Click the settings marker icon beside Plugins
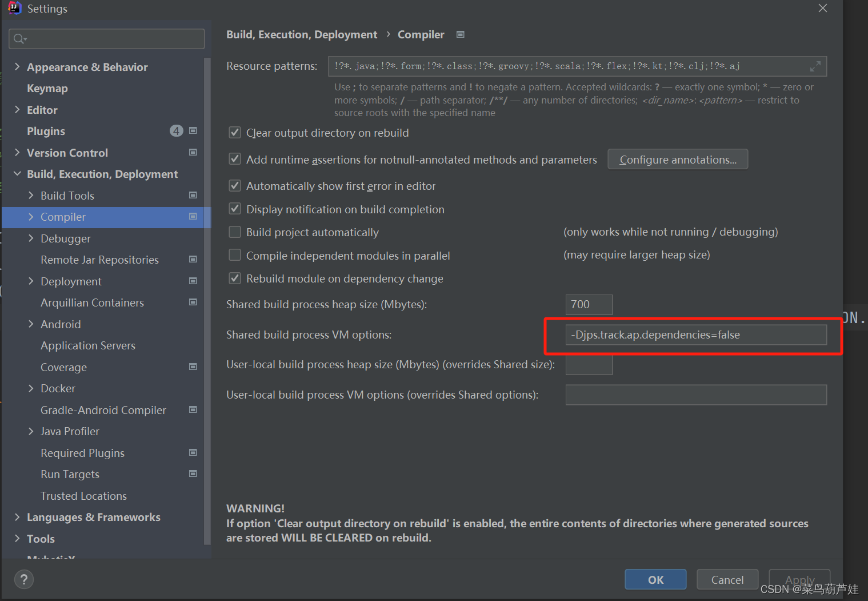The height and width of the screenshot is (601, 868). [x=193, y=130]
